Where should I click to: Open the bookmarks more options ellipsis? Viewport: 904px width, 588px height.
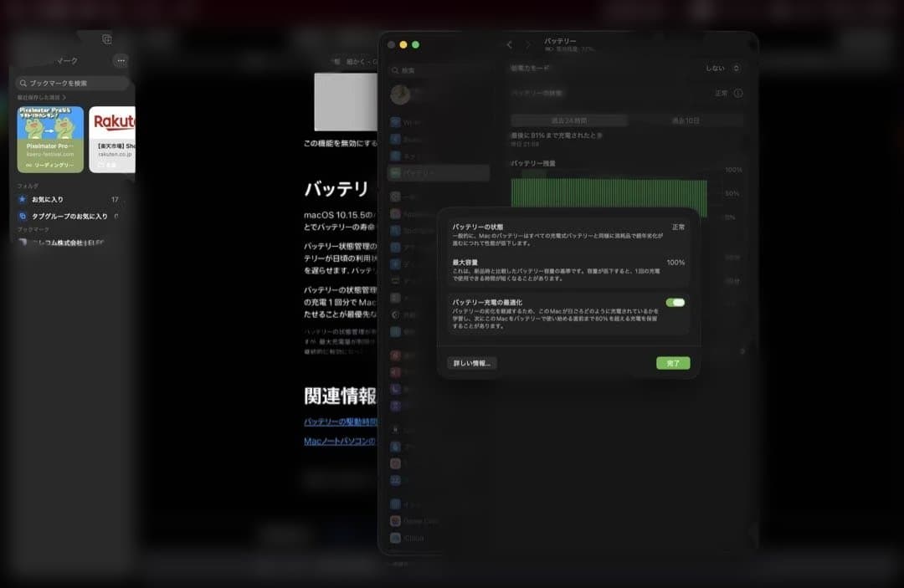[121, 60]
